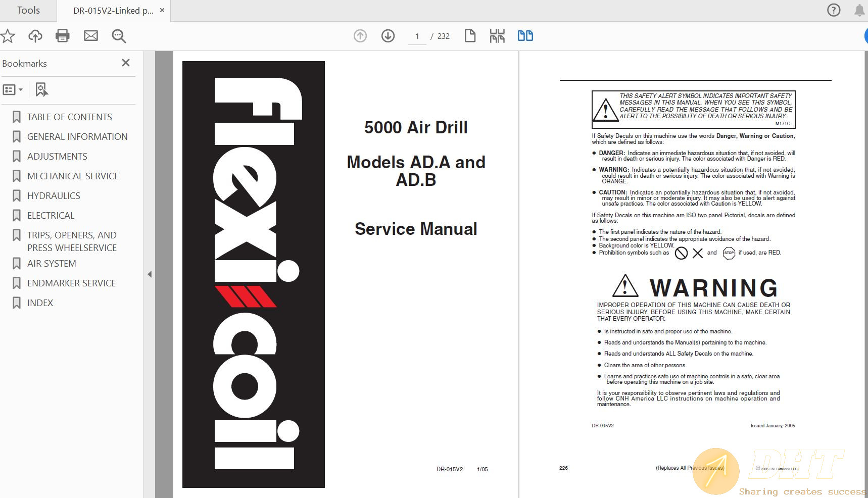Collapse the bookmarks side panel arrow
The height and width of the screenshot is (498, 868).
[x=150, y=274]
